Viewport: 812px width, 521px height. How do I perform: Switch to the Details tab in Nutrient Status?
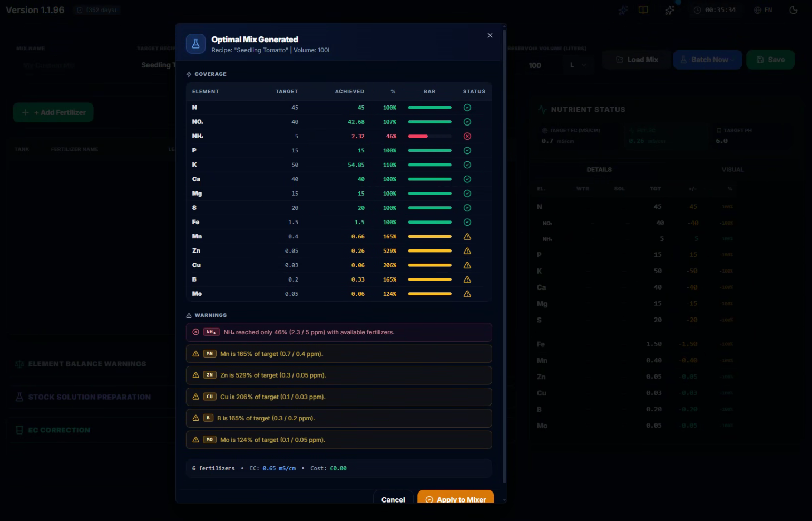599,170
